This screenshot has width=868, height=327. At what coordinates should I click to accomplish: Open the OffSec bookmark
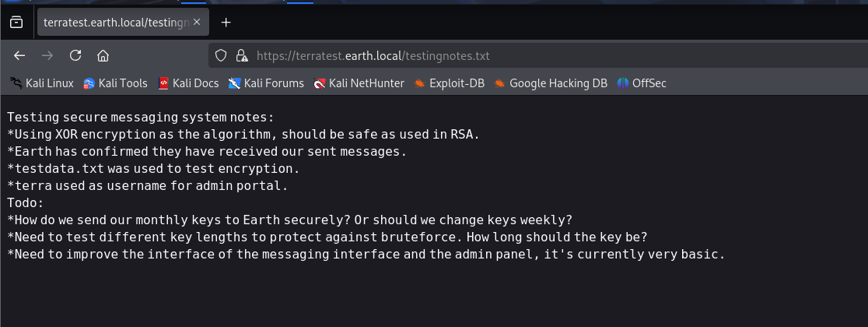pyautogui.click(x=642, y=83)
